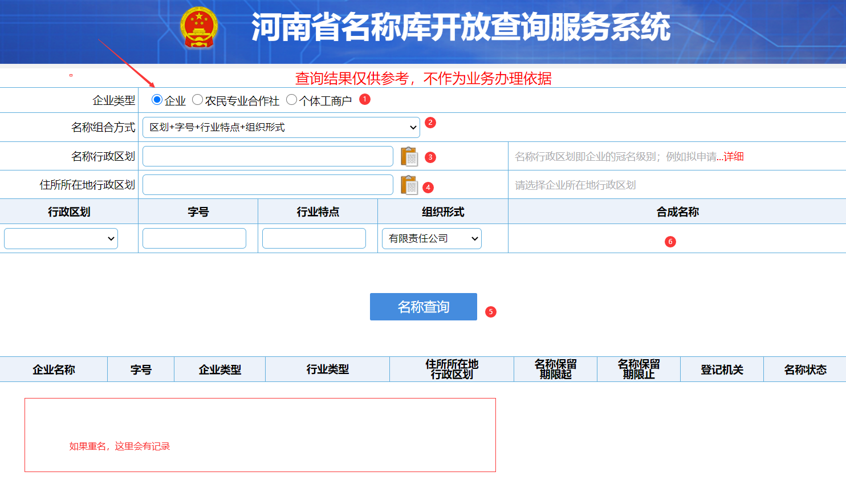The height and width of the screenshot is (504, 846).
Task: Open the 组织形式 dropdown showing 有限责任公司
Action: coord(431,238)
